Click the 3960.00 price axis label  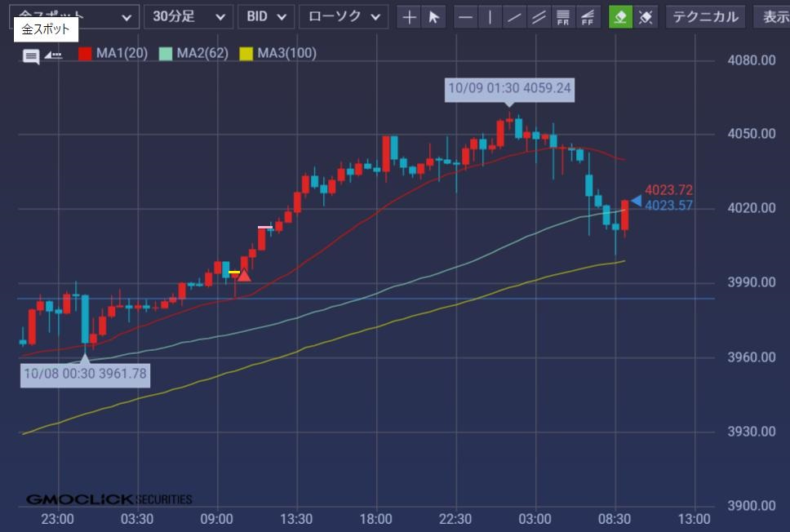point(751,357)
